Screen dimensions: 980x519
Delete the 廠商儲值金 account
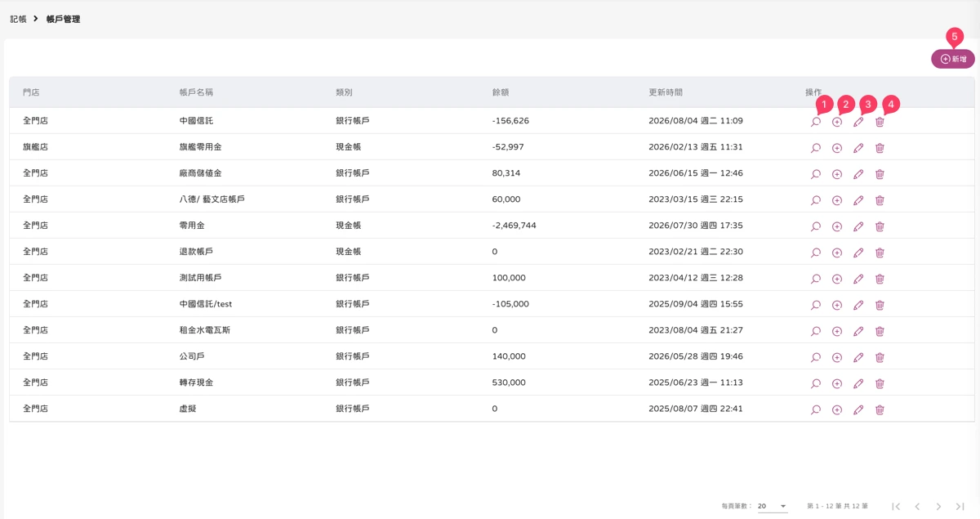click(x=880, y=174)
